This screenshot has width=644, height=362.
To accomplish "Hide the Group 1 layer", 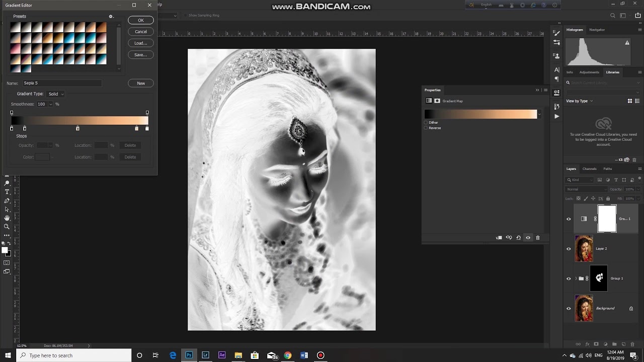I will 569,279.
